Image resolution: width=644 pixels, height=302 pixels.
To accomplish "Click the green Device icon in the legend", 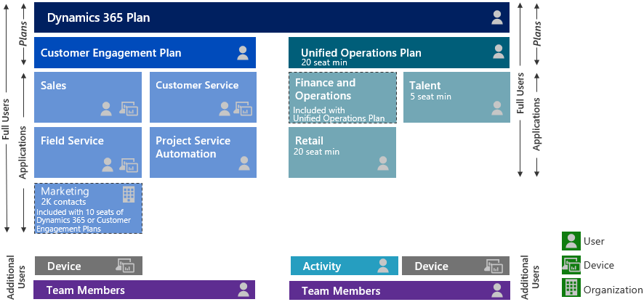I will pyautogui.click(x=571, y=265).
